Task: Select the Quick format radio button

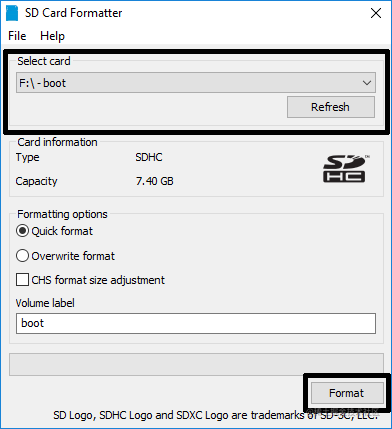Action: pos(22,231)
